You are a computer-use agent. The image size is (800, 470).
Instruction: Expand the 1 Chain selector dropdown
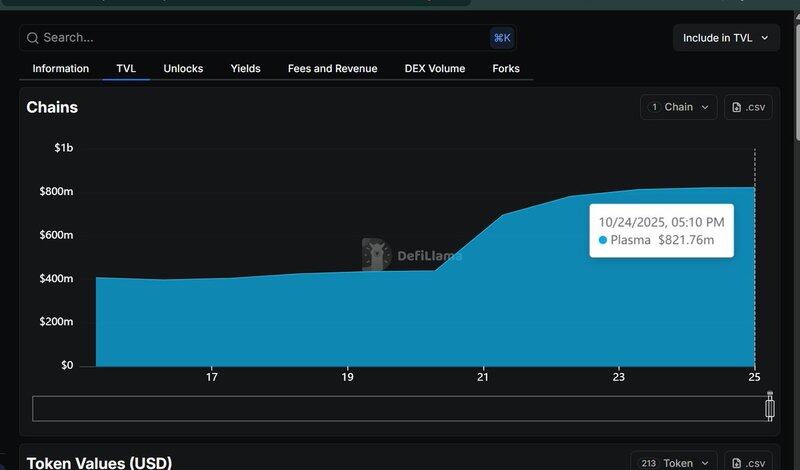(679, 107)
